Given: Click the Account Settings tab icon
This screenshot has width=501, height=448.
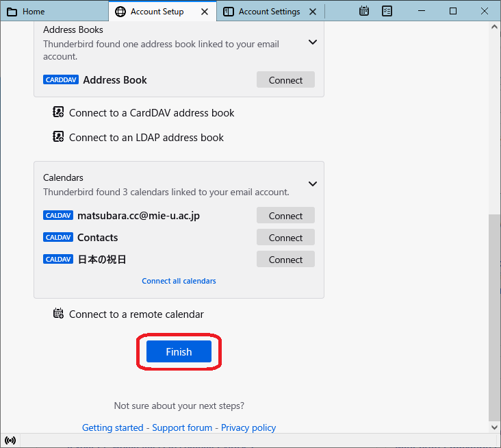Looking at the screenshot, I should pos(229,12).
